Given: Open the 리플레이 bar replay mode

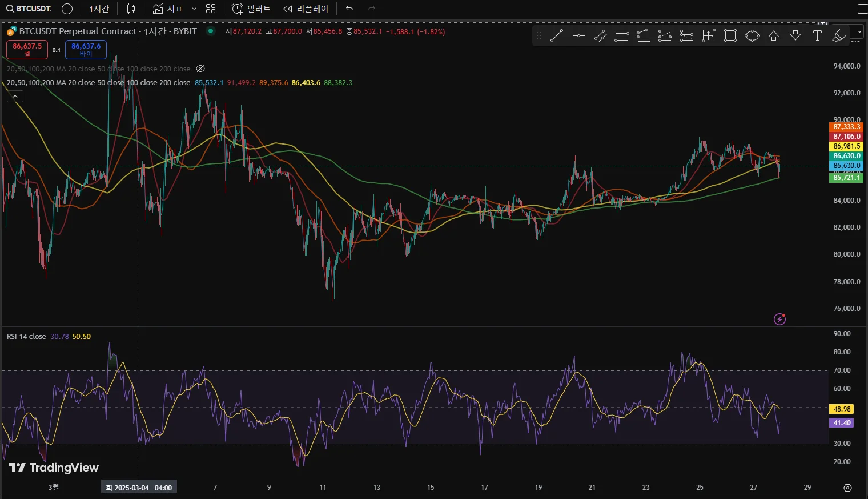Looking at the screenshot, I should [306, 9].
